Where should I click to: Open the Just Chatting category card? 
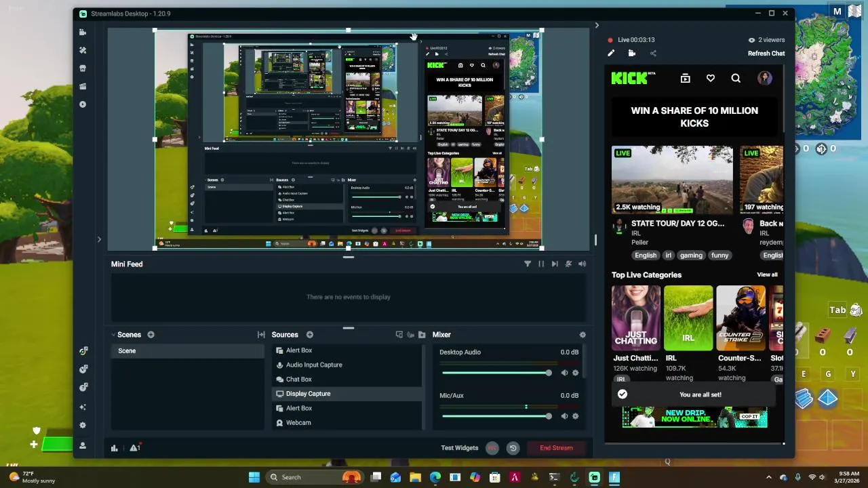[x=635, y=318]
